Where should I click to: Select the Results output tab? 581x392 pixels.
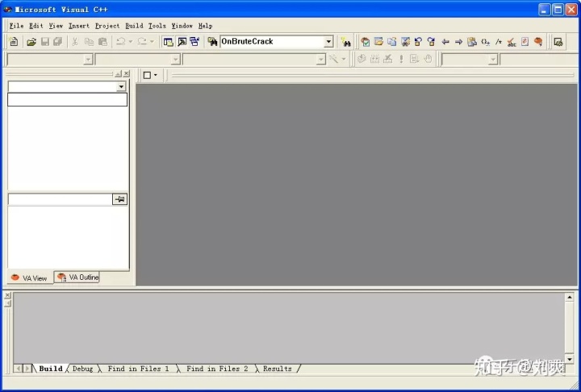(x=277, y=369)
